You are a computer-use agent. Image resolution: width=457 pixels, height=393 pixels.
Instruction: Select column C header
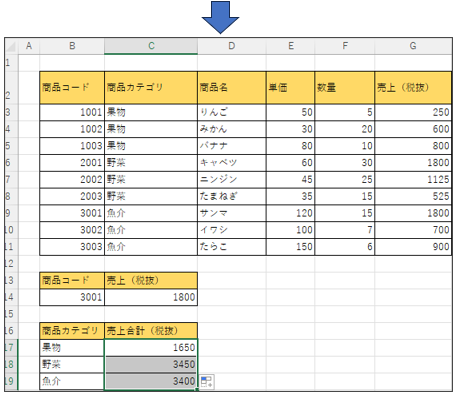click(x=151, y=46)
